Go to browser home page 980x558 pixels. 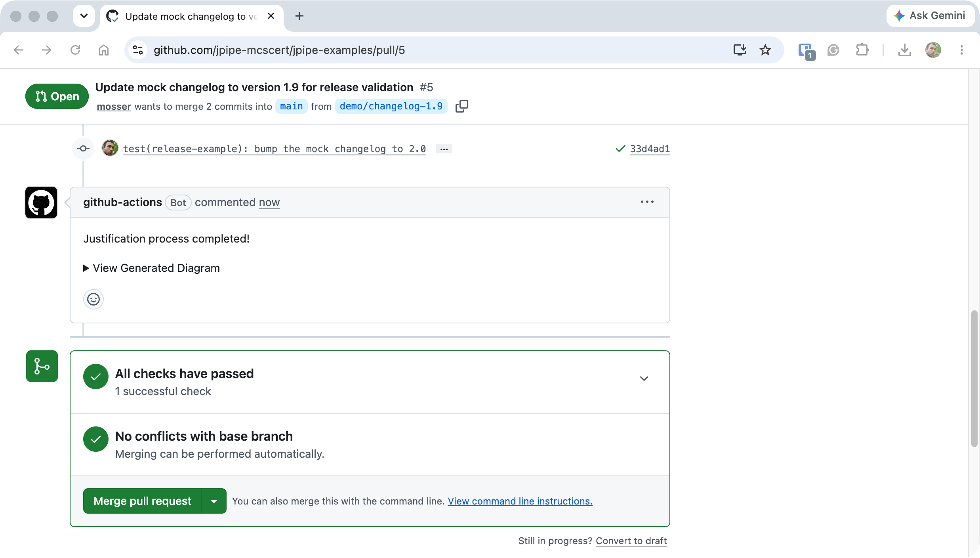pyautogui.click(x=104, y=50)
